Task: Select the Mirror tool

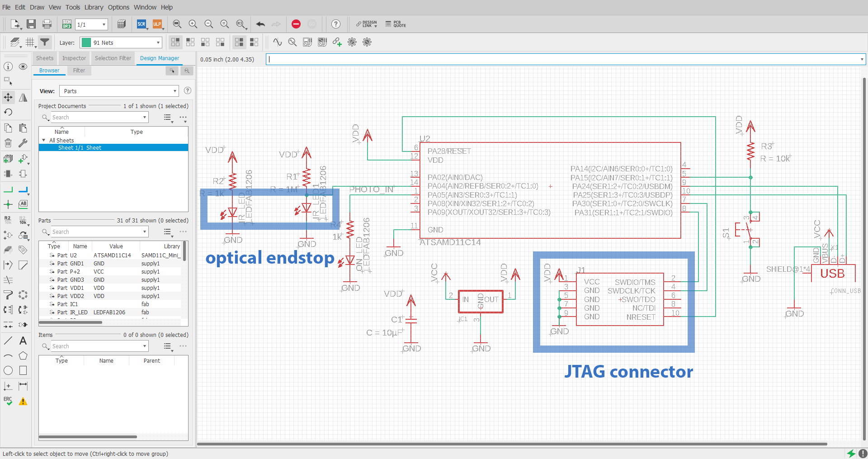Action: click(23, 97)
